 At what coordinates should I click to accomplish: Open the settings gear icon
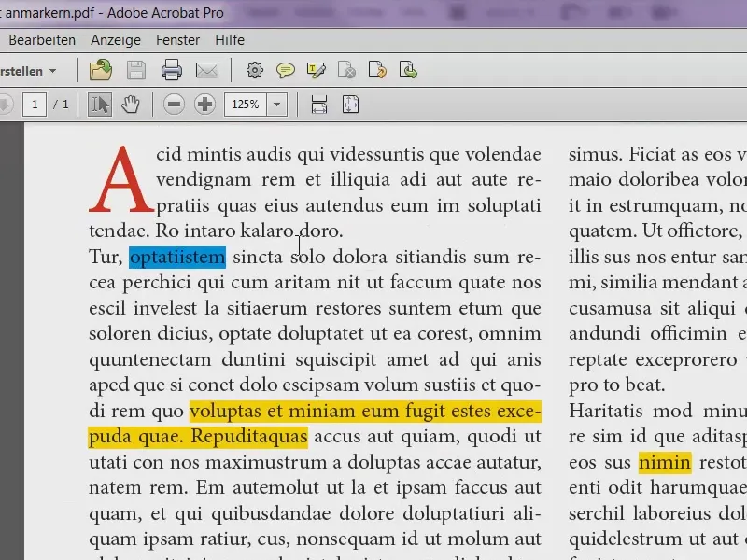254,71
